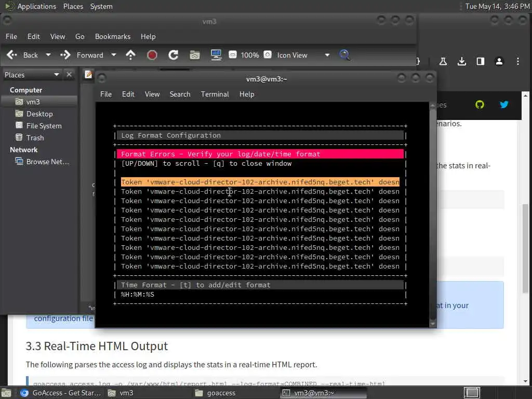Open the Places side pane dropdown
Screen dimensions: 532x399
(32, 75)
